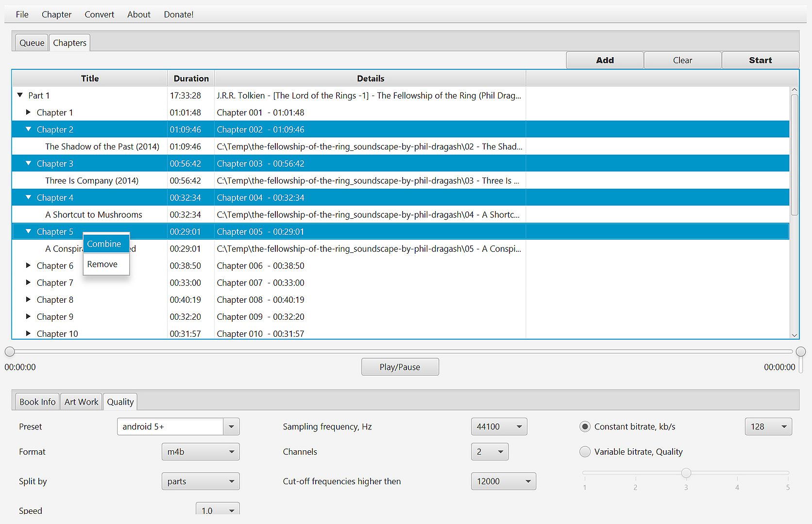The image size is (812, 524).
Task: Choose Combine from the context menu
Action: [104, 244]
